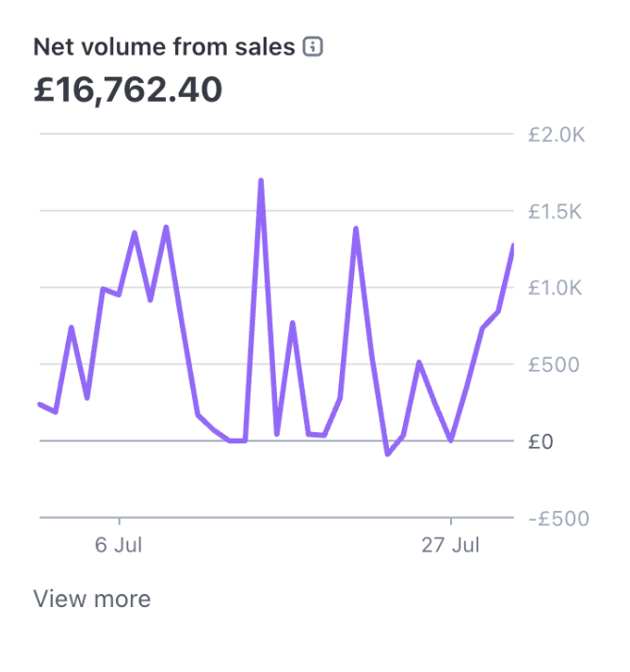The image size is (630, 672).
Task: Click the left starting point of the line
Action: 40,404
